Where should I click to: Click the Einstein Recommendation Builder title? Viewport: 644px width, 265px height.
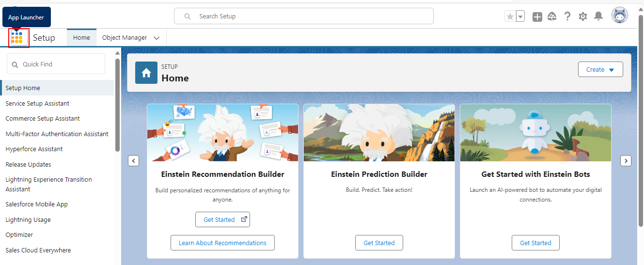pyautogui.click(x=222, y=174)
